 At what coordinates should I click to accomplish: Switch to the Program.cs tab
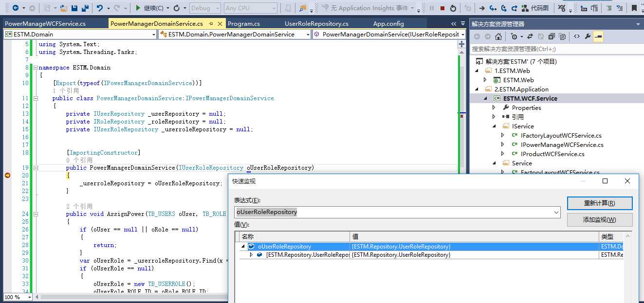pos(244,23)
